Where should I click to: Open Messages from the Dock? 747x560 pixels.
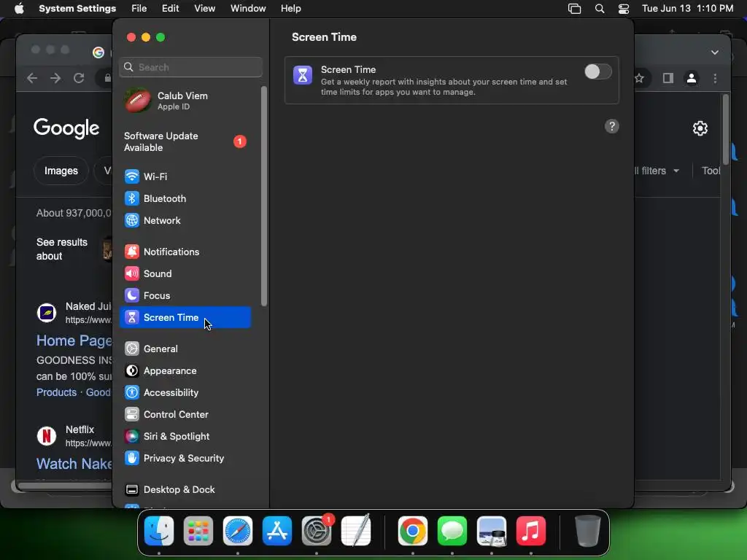[452, 531]
